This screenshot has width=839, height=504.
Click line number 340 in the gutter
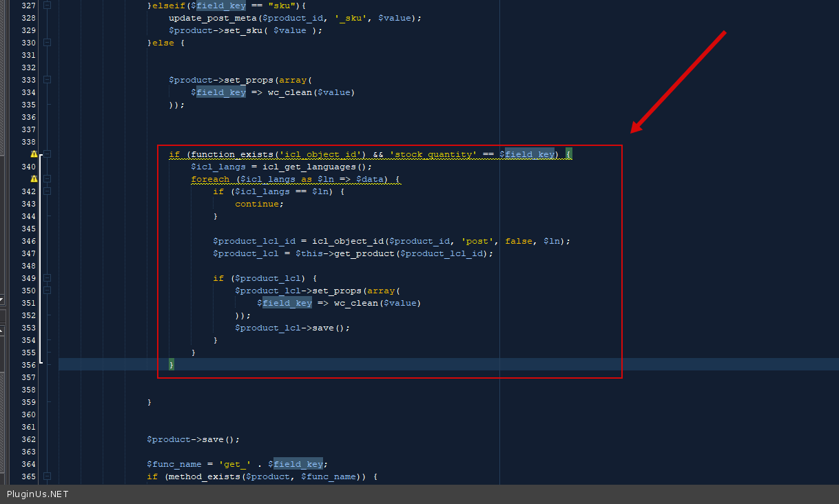click(28, 167)
